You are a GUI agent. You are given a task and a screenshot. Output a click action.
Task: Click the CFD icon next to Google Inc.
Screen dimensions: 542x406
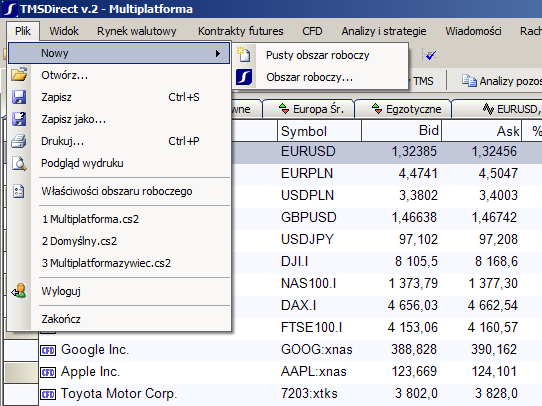click(x=48, y=350)
